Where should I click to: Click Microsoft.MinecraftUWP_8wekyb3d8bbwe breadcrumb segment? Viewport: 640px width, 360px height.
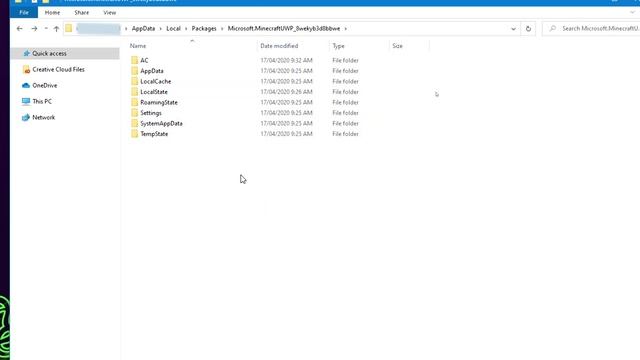[x=284, y=29]
